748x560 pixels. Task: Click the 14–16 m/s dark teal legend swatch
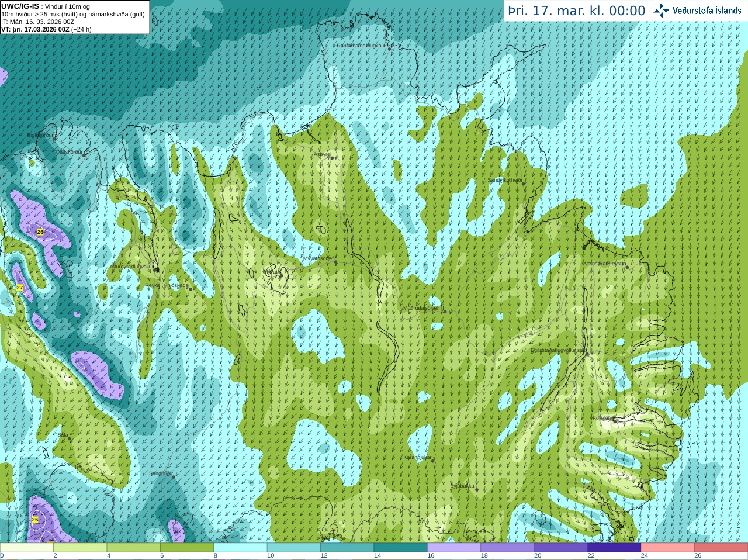coord(401,548)
